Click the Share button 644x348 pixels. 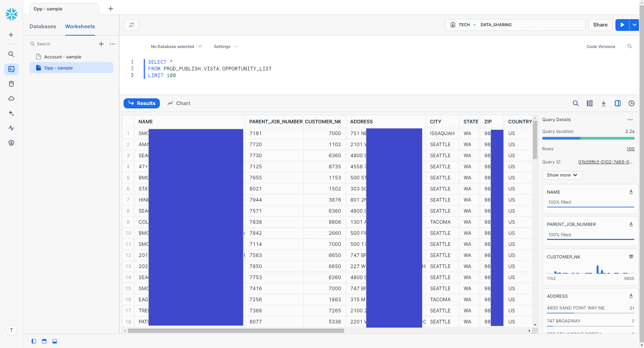[600, 25]
